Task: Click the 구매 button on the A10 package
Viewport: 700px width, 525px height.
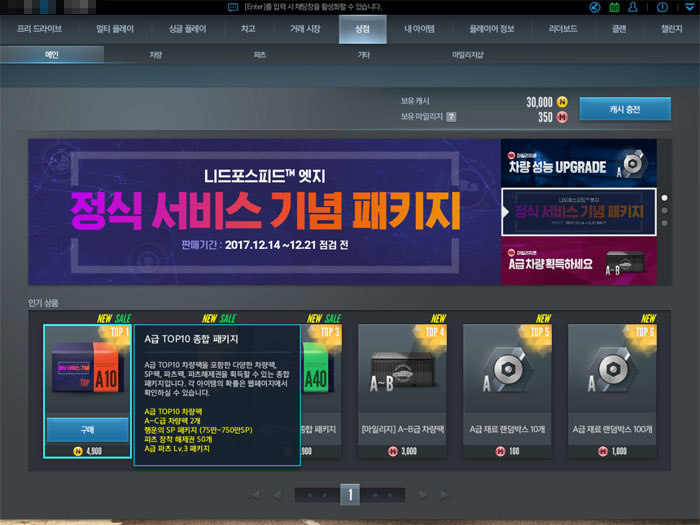Action: point(87,428)
